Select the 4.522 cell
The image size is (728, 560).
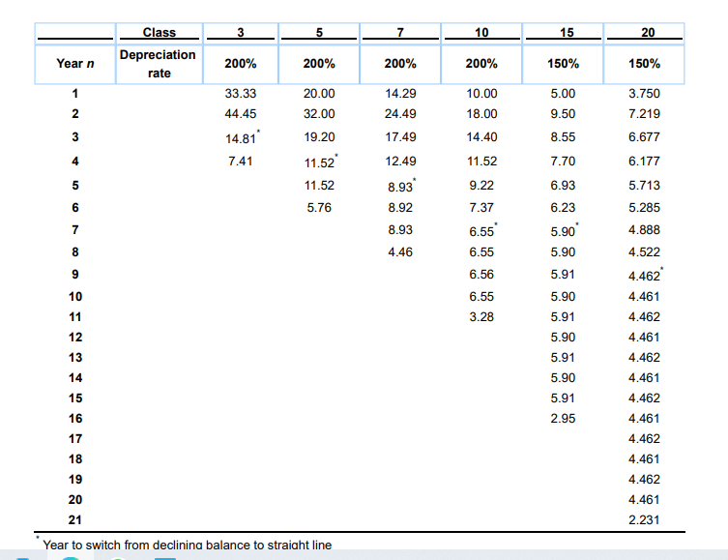[644, 252]
